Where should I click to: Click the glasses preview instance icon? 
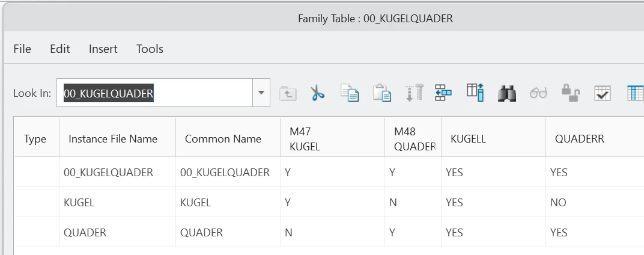[538, 93]
